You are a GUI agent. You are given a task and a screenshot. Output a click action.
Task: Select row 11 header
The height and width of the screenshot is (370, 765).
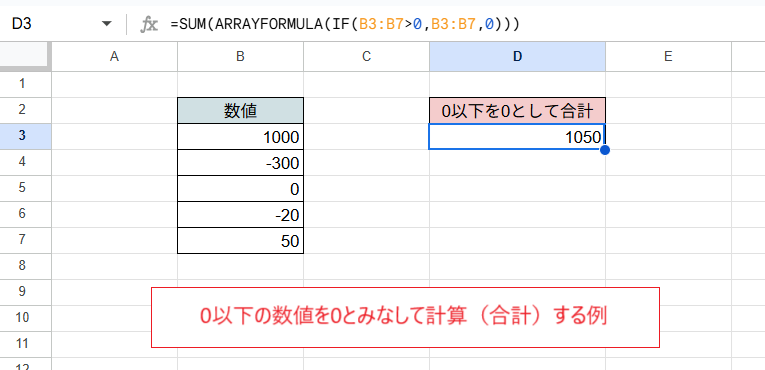25,344
